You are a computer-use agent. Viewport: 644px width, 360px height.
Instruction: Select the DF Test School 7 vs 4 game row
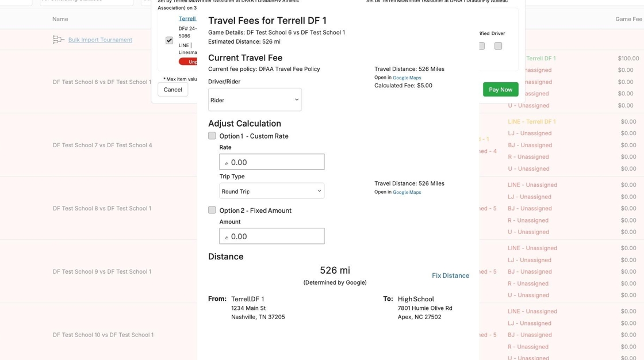pyautogui.click(x=102, y=145)
